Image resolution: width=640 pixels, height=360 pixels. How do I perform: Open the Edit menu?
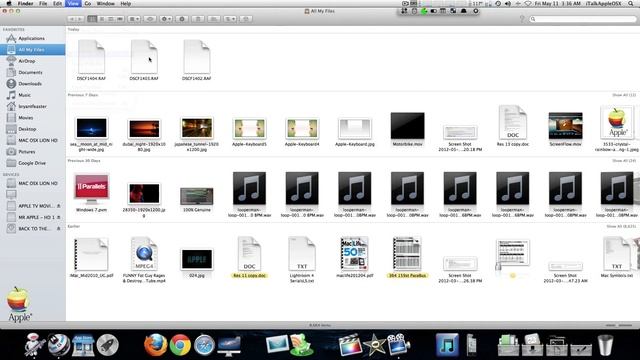click(x=57, y=3)
